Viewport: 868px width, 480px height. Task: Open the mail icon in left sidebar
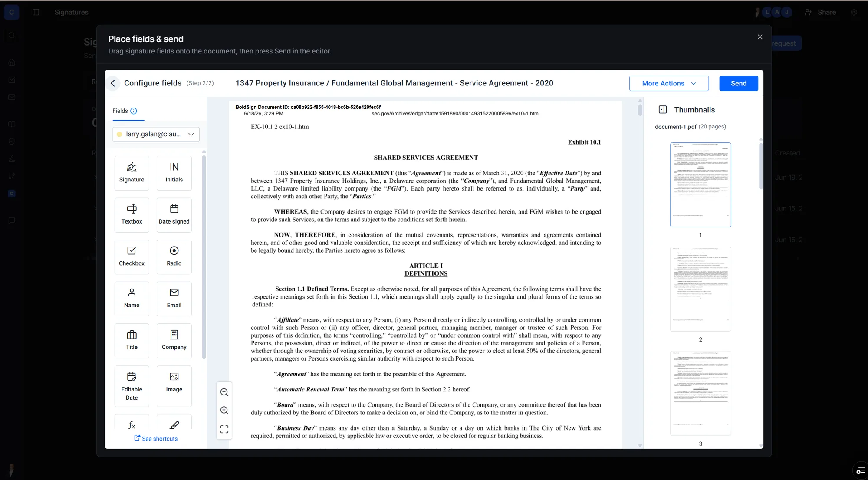click(12, 97)
